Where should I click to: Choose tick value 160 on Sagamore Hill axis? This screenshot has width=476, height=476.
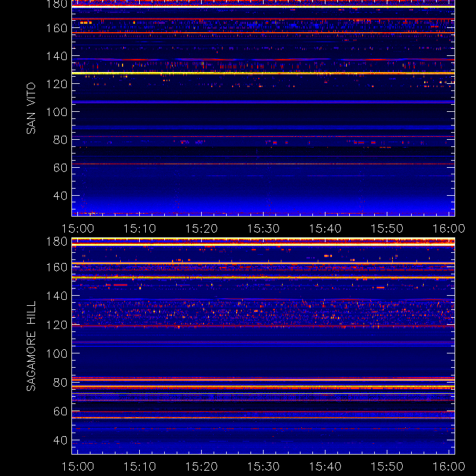pyautogui.click(x=57, y=267)
